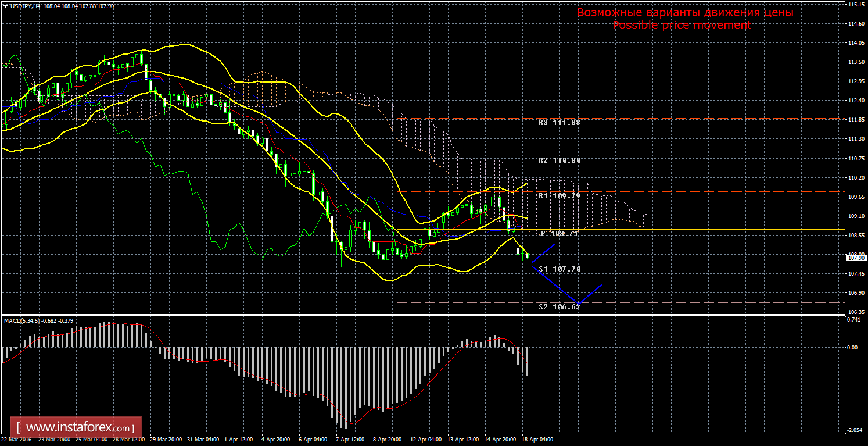Image resolution: width=868 pixels, height=446 pixels.
Task: Click the 111.85 price axis value
Action: tap(856, 120)
